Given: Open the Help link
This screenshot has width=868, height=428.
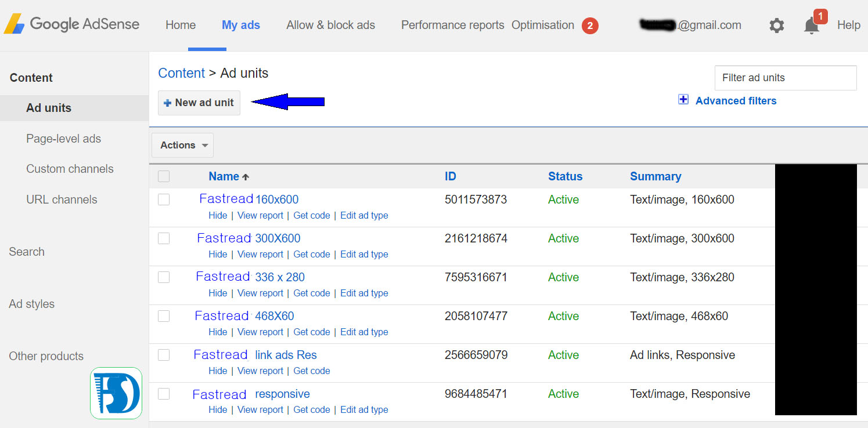Looking at the screenshot, I should pyautogui.click(x=848, y=25).
